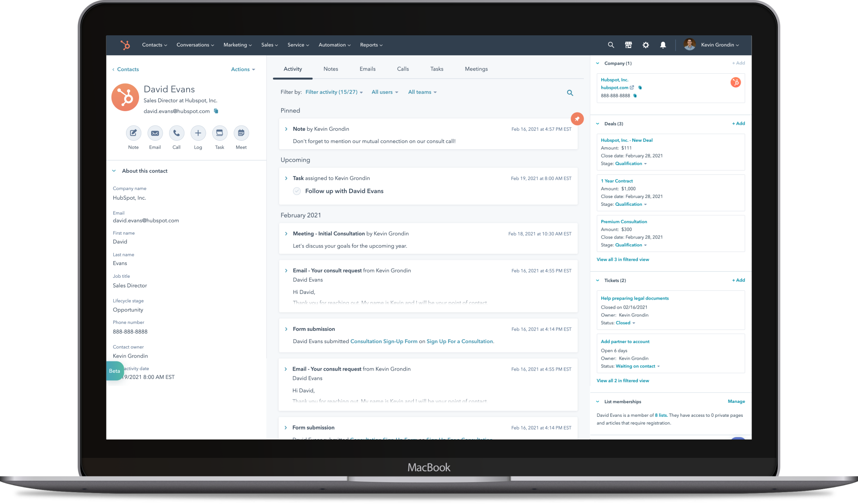Open the Consultation Sign-Up Form link
858x504 pixels.
pos(384,341)
